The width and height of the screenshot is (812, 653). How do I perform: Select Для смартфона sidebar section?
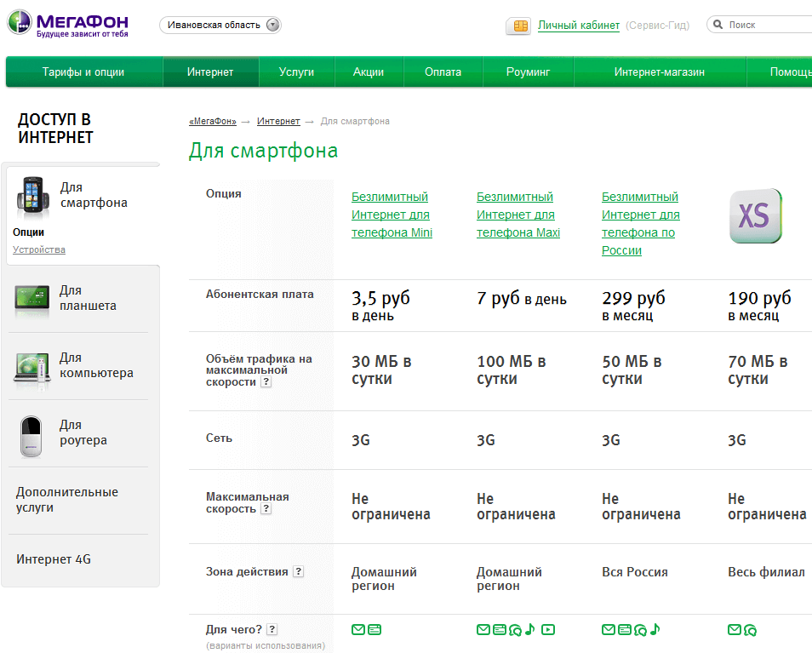(94, 195)
